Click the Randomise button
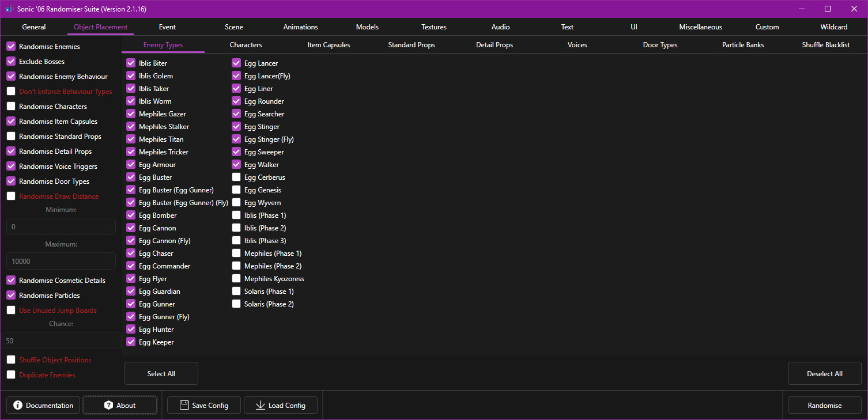The image size is (868, 420). [824, 405]
